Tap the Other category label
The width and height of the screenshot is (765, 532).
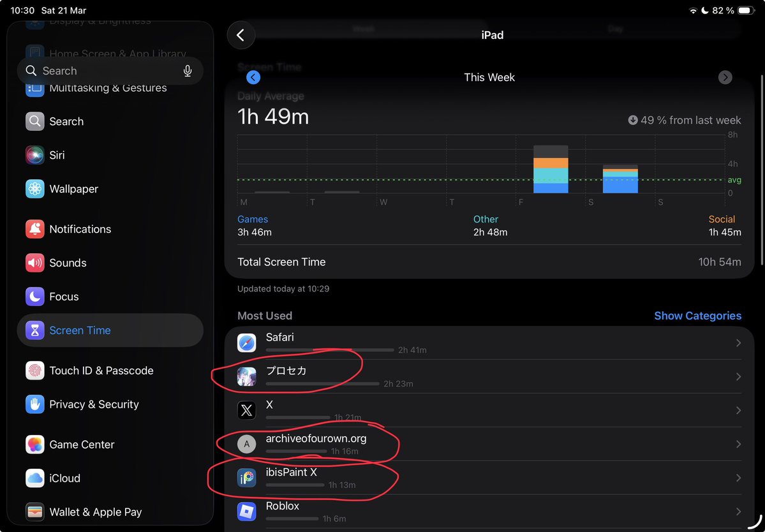486,219
